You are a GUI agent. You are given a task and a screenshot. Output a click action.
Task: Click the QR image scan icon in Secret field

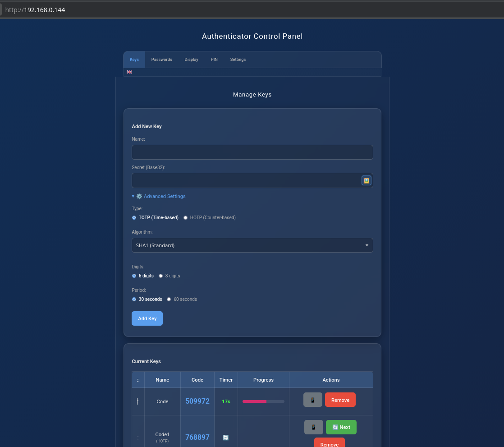pyautogui.click(x=366, y=180)
